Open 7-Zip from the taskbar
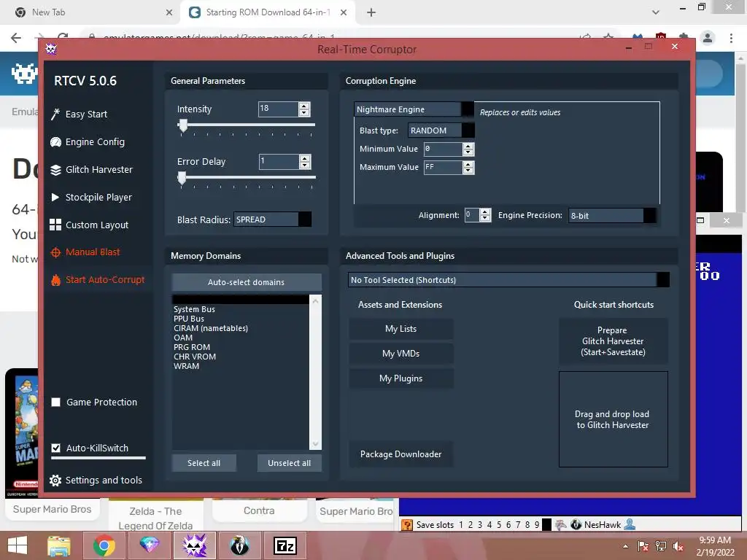Viewport: 747px width, 560px height. click(285, 545)
